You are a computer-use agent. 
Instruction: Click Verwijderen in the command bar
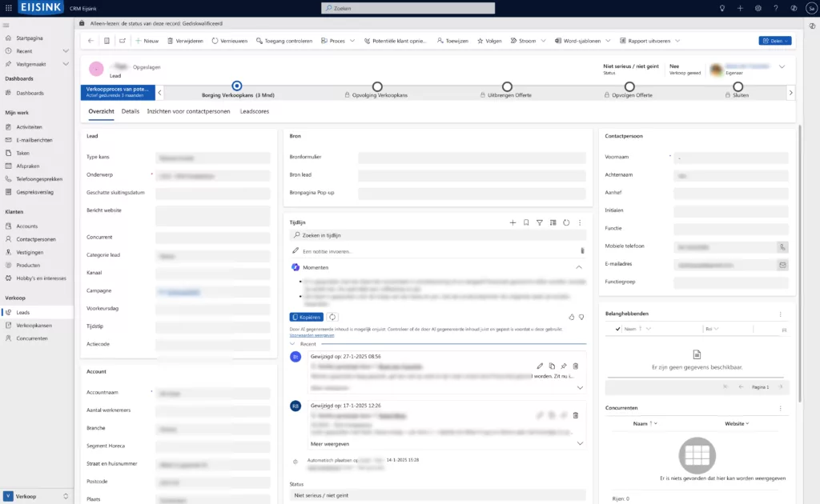click(185, 41)
